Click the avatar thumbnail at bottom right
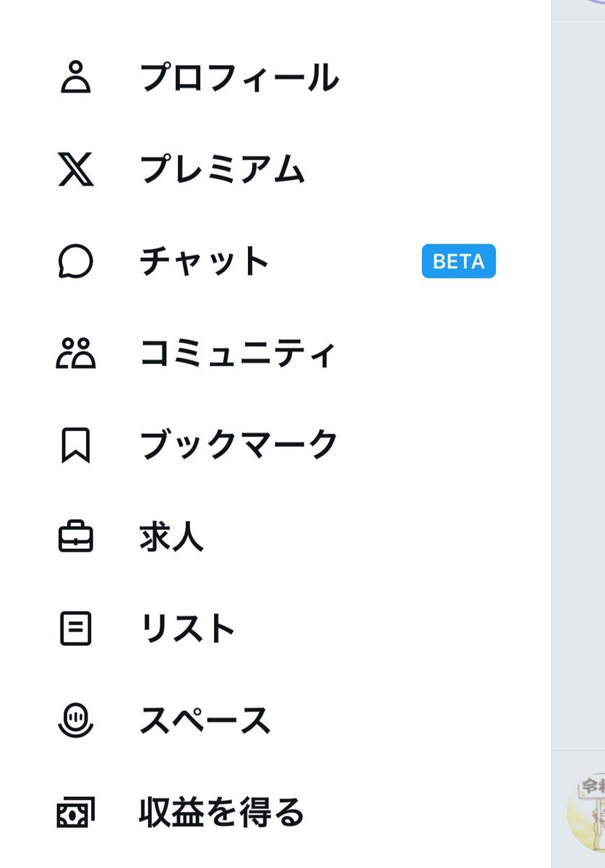The height and width of the screenshot is (868, 605). [x=587, y=810]
